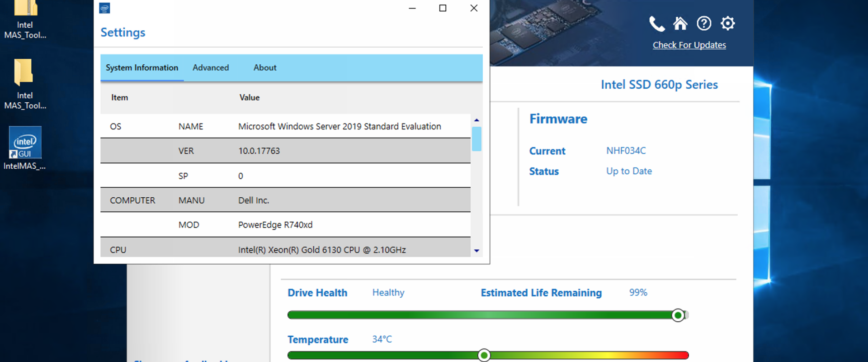Click the scrollbar thumb in system info list
Viewport: 868px width, 362px height.
(476, 139)
